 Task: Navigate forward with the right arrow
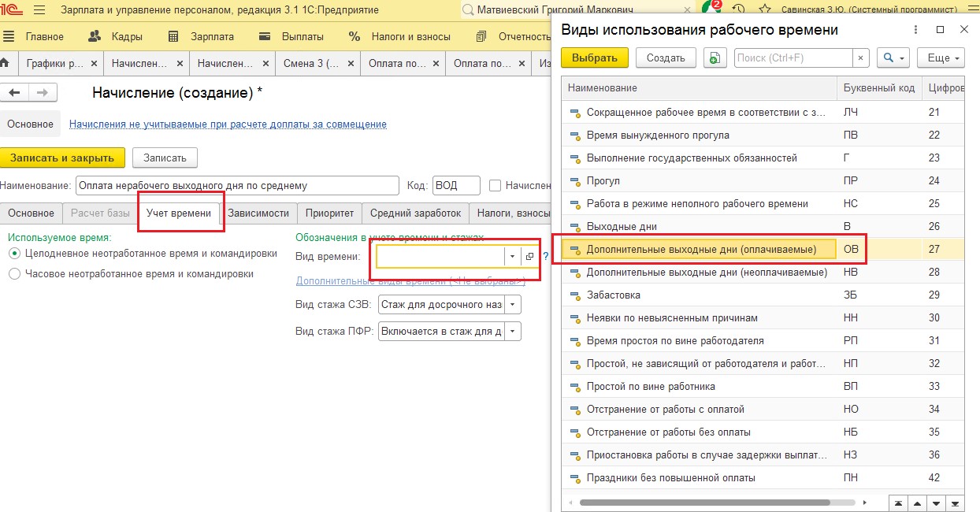pyautogui.click(x=43, y=93)
